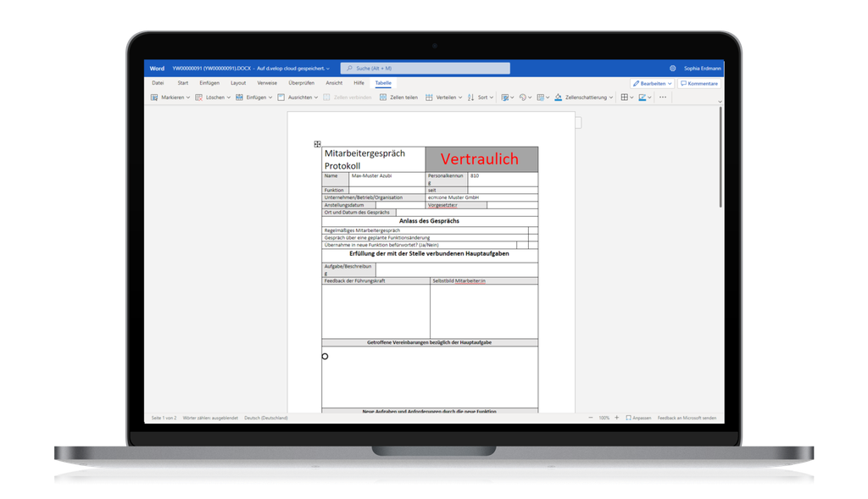Click the Bearbeiten mode button
Image resolution: width=868 pixels, height=499 pixels.
point(652,84)
